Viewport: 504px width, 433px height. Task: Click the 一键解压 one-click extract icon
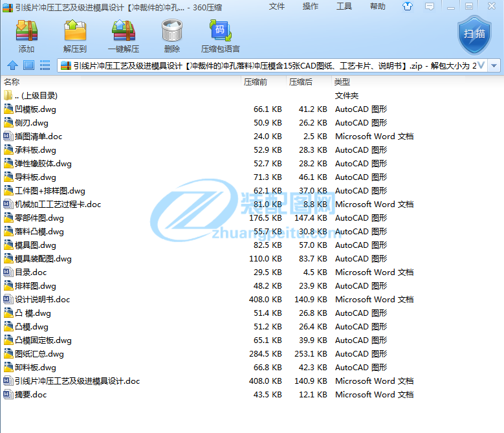click(x=123, y=36)
